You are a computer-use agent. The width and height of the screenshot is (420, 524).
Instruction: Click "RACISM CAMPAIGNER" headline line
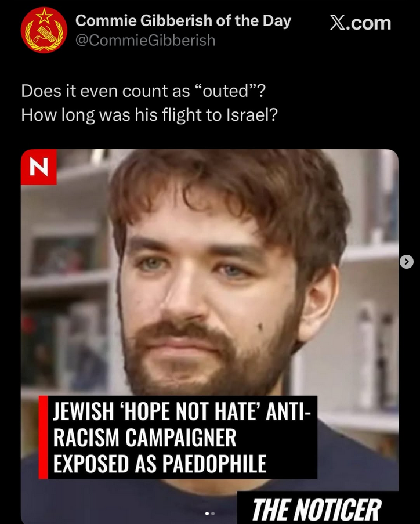click(144, 437)
